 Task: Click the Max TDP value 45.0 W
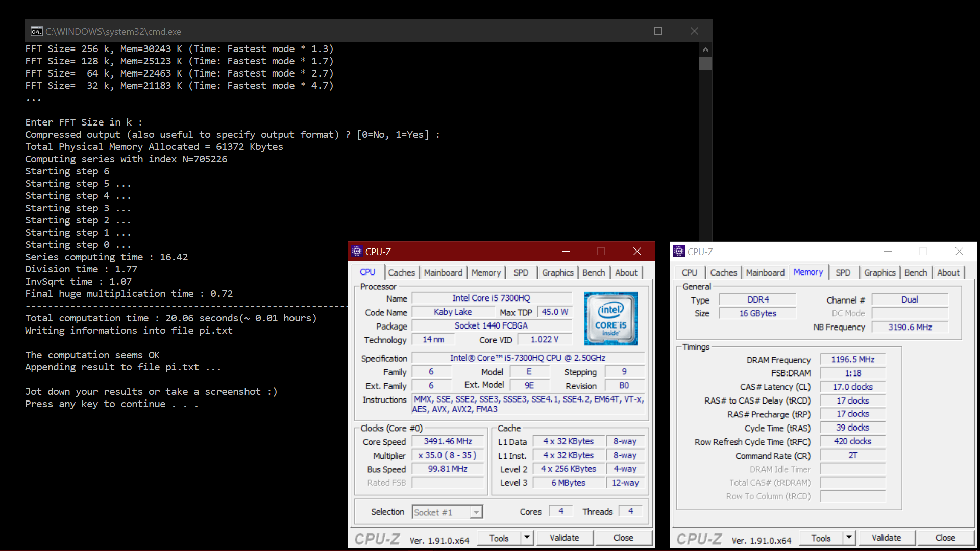(x=555, y=312)
